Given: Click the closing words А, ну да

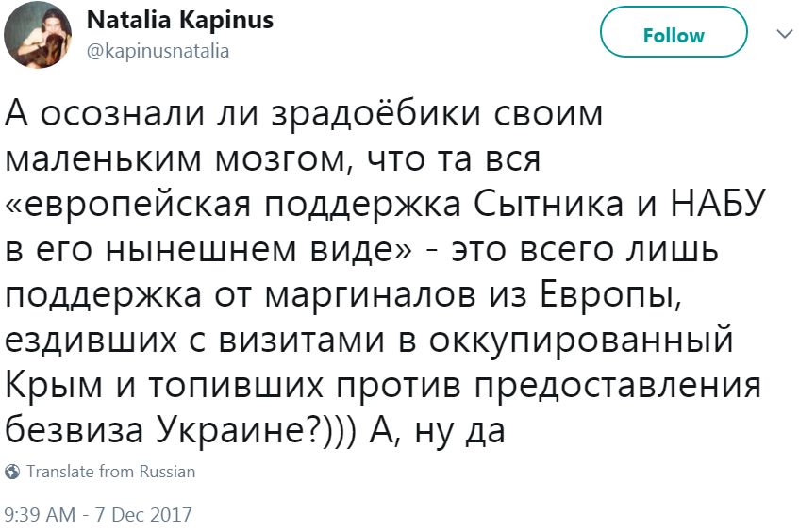Looking at the screenshot, I should (438, 431).
